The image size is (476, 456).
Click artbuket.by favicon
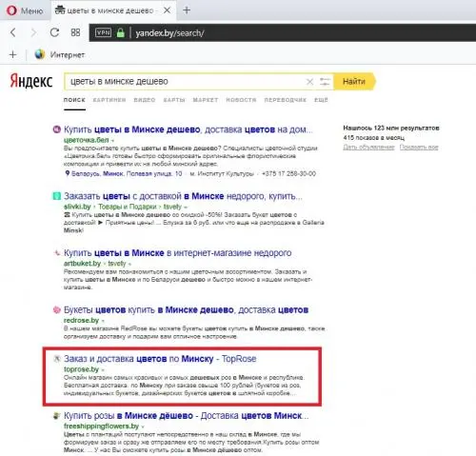click(x=56, y=253)
